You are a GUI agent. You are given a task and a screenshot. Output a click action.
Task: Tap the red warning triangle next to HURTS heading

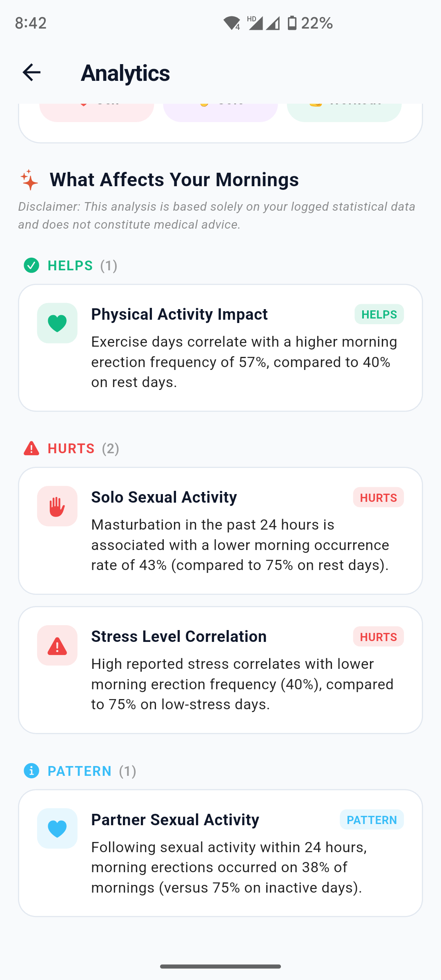click(31, 448)
